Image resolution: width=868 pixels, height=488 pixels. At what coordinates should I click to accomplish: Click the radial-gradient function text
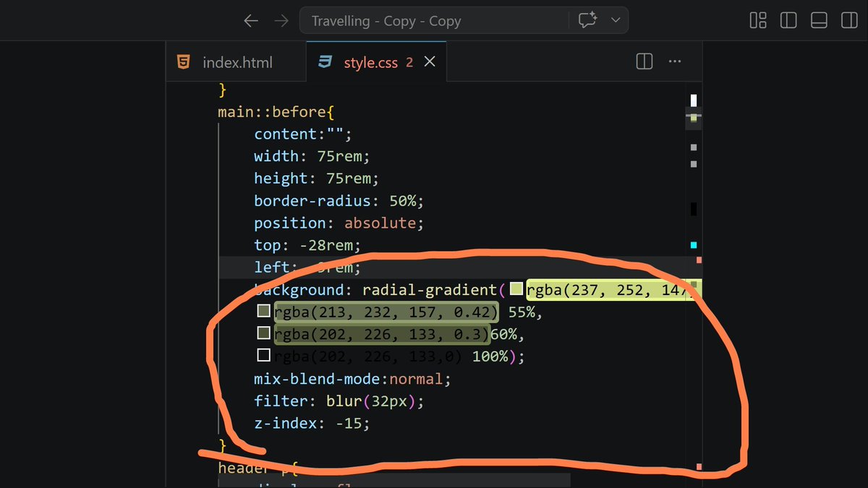click(x=430, y=290)
